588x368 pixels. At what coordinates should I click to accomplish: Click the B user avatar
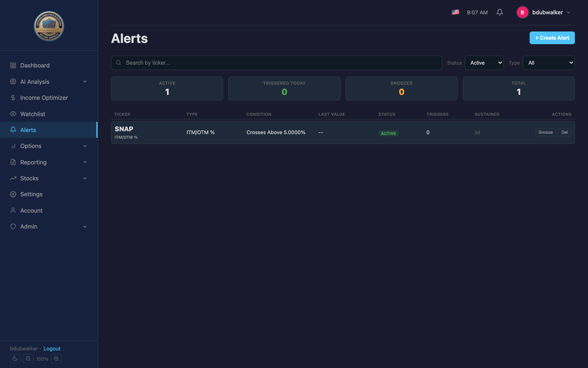pyautogui.click(x=522, y=12)
